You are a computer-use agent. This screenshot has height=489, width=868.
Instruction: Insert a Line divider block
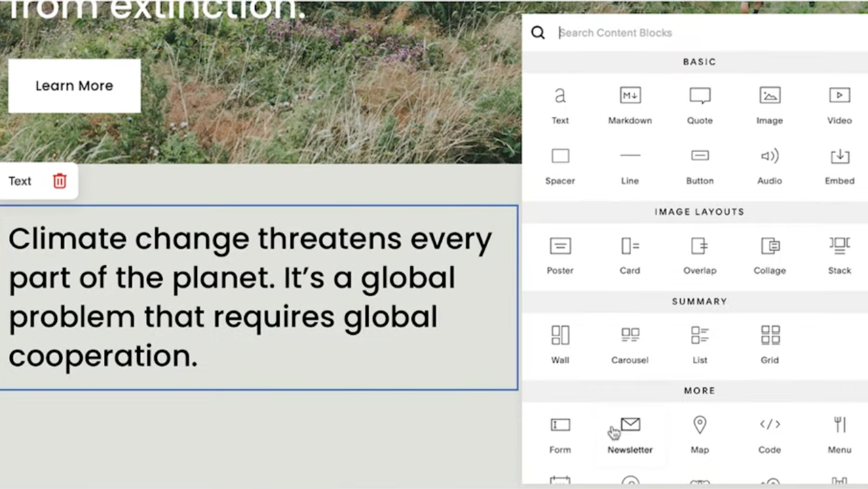pyautogui.click(x=630, y=165)
